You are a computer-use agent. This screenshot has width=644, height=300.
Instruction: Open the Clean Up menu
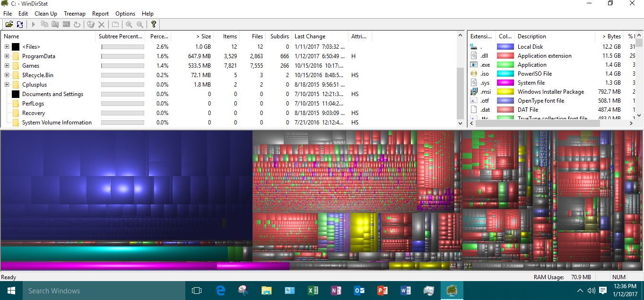pyautogui.click(x=46, y=14)
